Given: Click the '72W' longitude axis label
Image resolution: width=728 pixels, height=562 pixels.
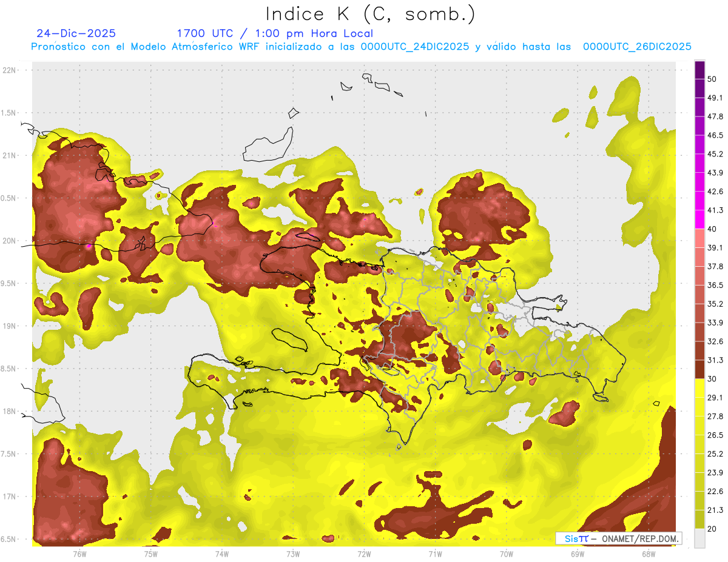Looking at the screenshot, I should click(364, 554).
